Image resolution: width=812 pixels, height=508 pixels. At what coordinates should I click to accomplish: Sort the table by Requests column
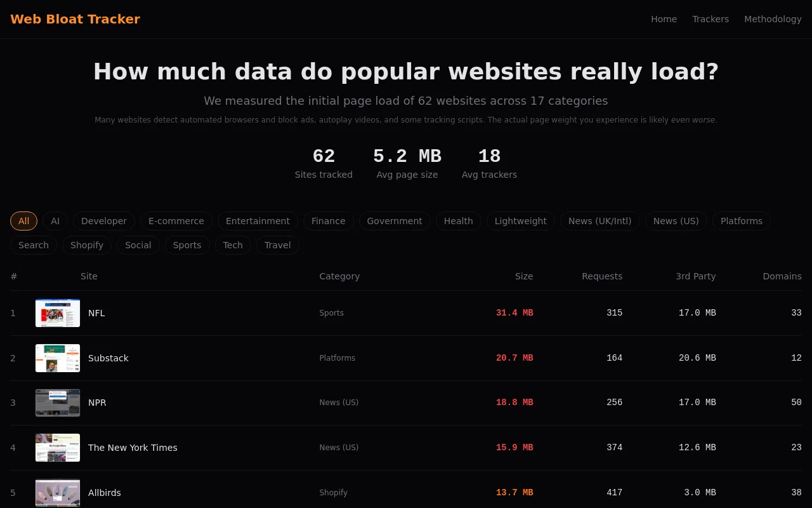coord(601,276)
